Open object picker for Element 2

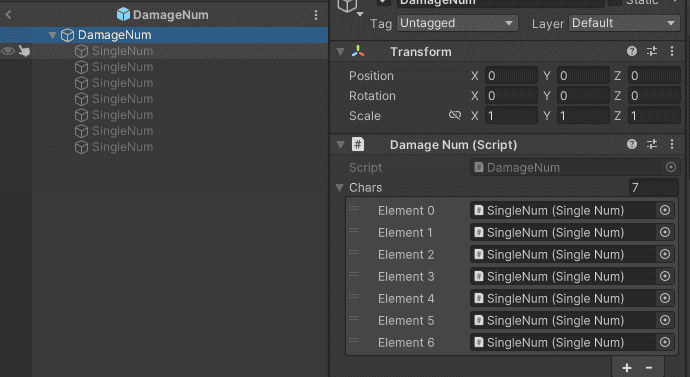664,254
